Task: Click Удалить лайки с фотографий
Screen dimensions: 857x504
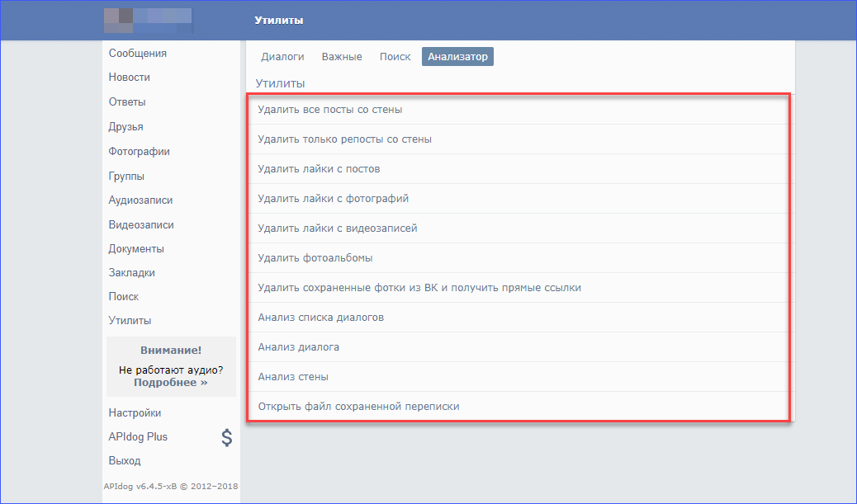Action: click(333, 199)
